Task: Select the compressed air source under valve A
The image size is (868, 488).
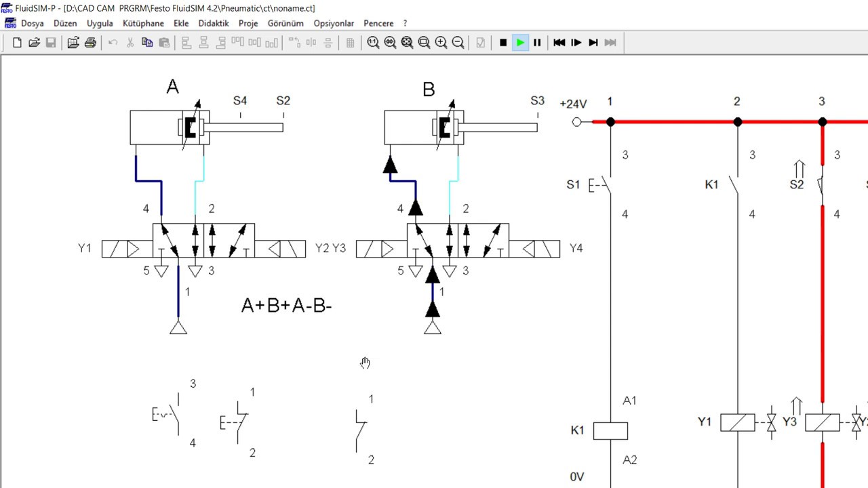Action: pos(178,328)
